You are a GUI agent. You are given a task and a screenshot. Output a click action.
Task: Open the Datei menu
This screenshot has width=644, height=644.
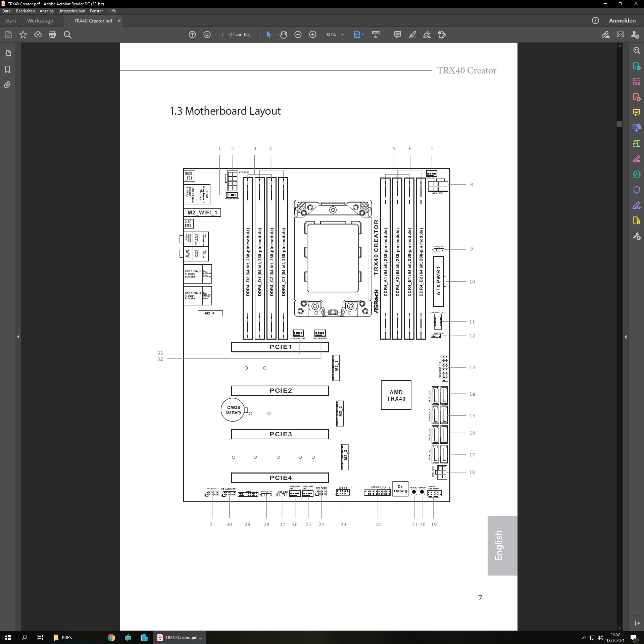click(7, 11)
